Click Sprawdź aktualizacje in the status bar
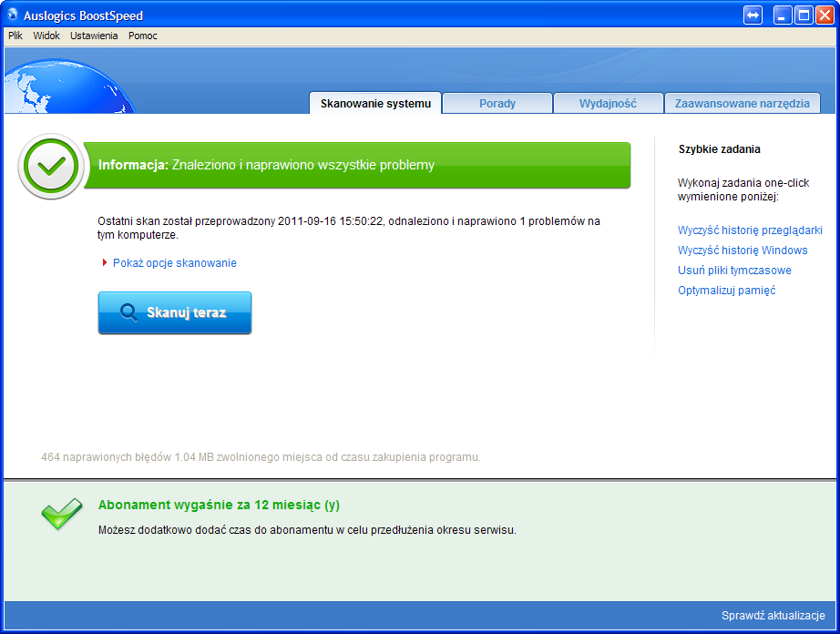Viewport: 840px width, 634px height. tap(773, 615)
